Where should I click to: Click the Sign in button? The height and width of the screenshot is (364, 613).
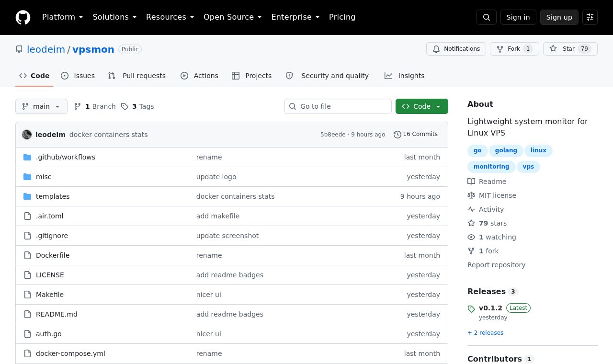[x=518, y=17]
